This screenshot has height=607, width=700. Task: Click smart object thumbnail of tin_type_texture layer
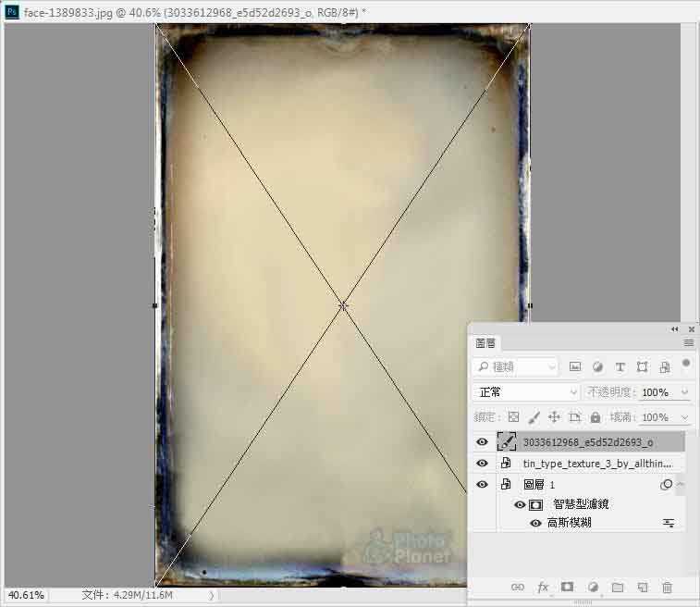(506, 463)
